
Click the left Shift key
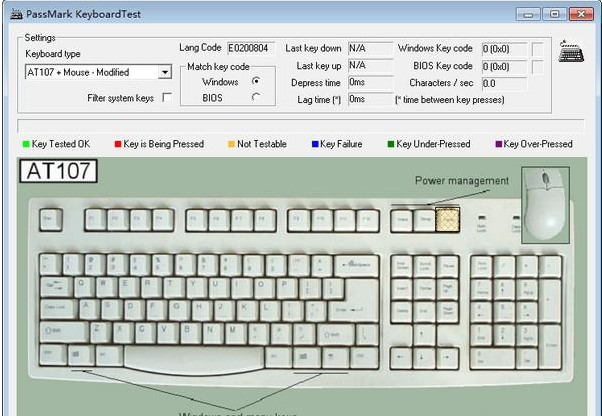point(64,332)
